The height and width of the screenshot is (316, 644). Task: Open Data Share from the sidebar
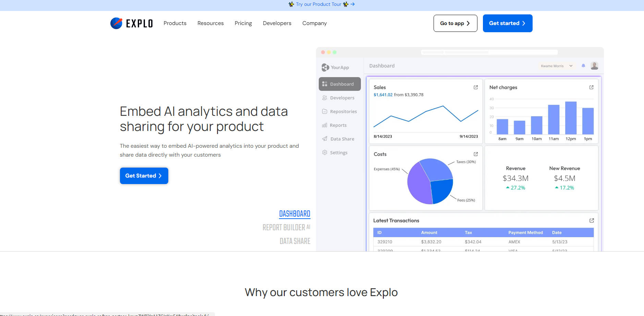coord(342,139)
